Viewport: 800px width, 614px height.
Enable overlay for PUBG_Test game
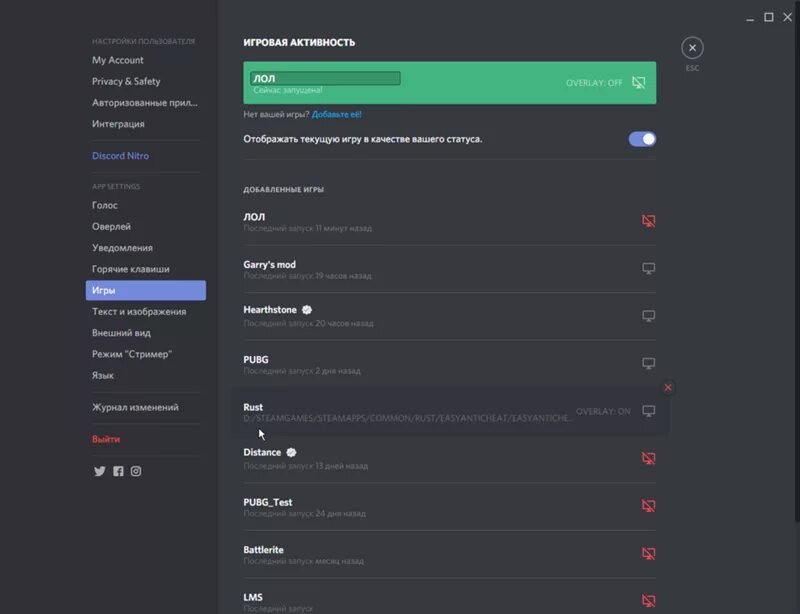[x=648, y=506]
